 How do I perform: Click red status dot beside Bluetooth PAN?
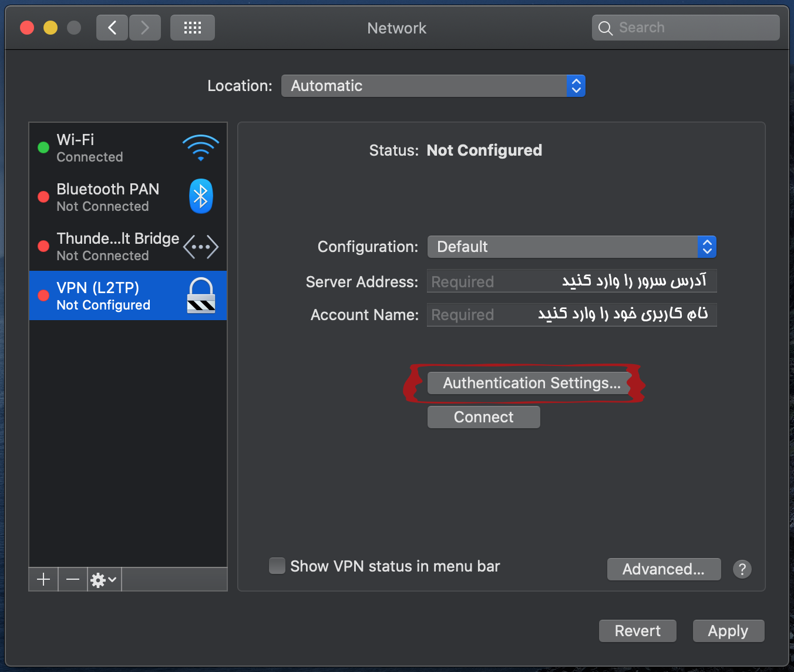tap(43, 197)
